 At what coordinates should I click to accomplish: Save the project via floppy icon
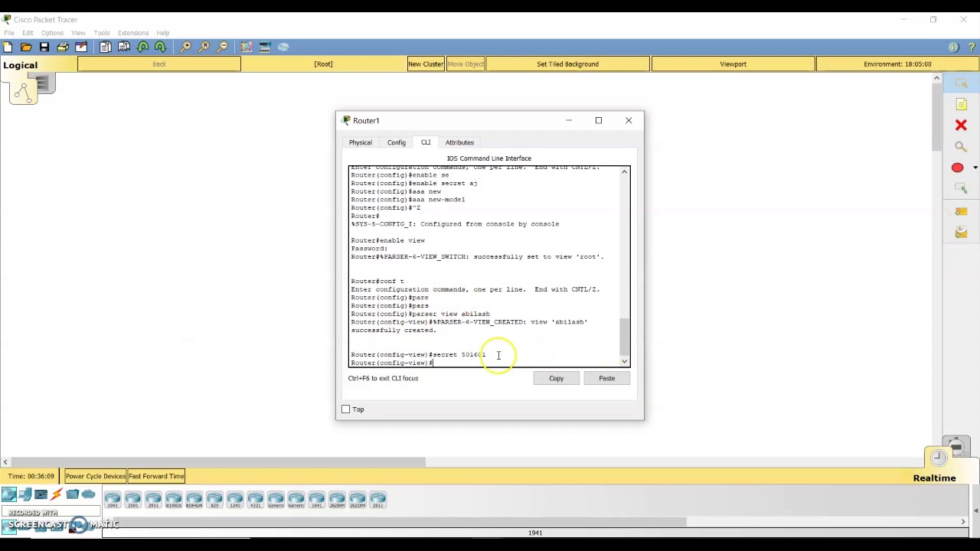coord(44,47)
